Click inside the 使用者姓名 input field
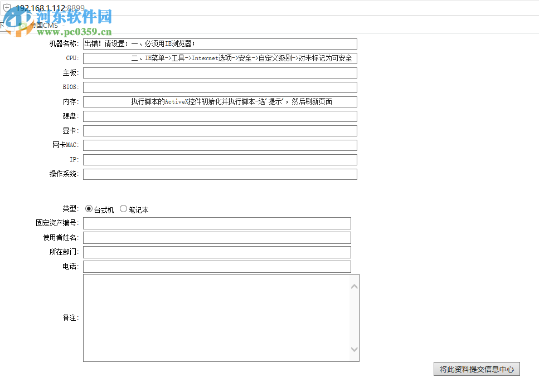 click(217, 237)
